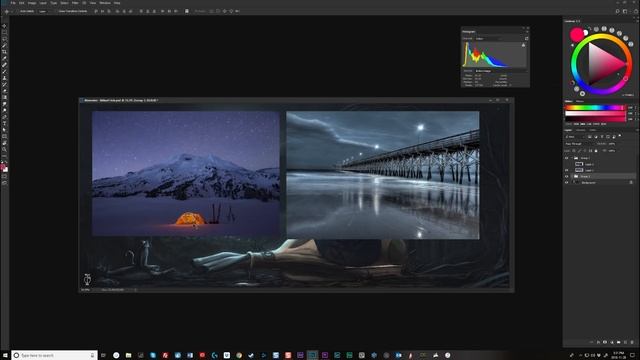Toggle layer filtering switch in Layers panel
The image size is (640, 360).
[620, 135]
